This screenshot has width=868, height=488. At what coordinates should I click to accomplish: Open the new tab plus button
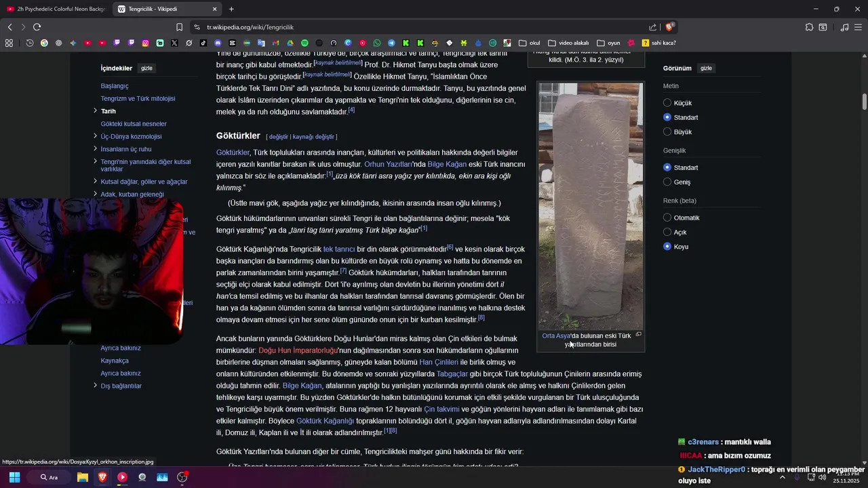pyautogui.click(x=231, y=9)
